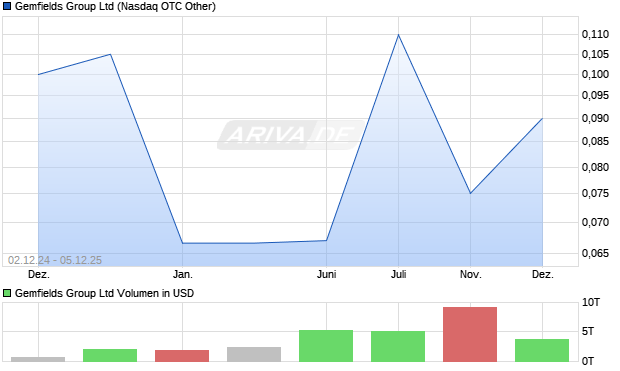Viewport: 620px width, 371px height.
Task: Click the 0,095 price axis label
Action: point(595,95)
